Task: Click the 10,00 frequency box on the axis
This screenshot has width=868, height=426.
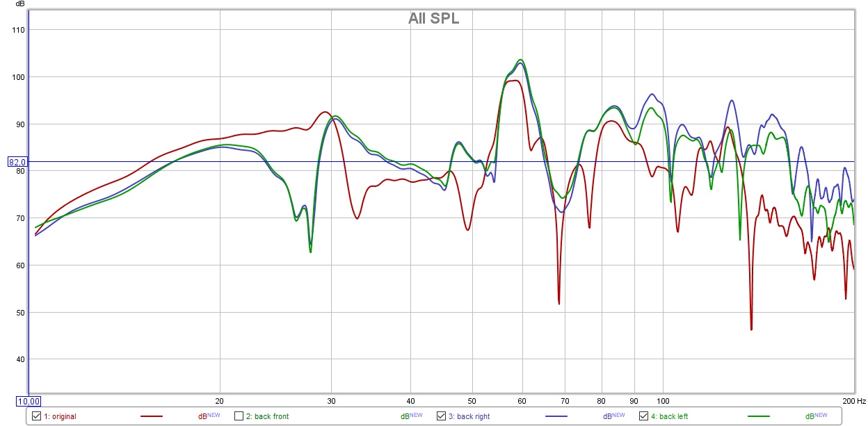Action: tap(29, 401)
